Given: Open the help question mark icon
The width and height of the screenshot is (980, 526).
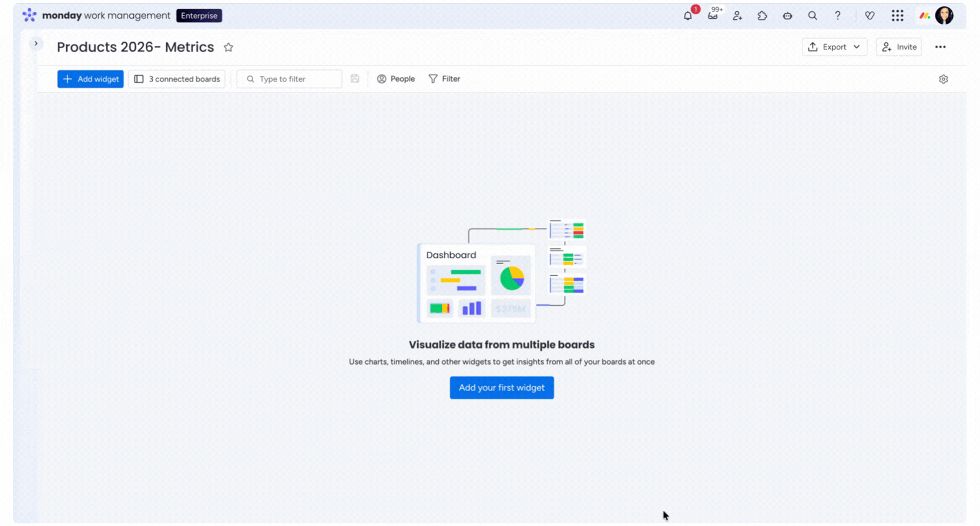Looking at the screenshot, I should coord(838,16).
